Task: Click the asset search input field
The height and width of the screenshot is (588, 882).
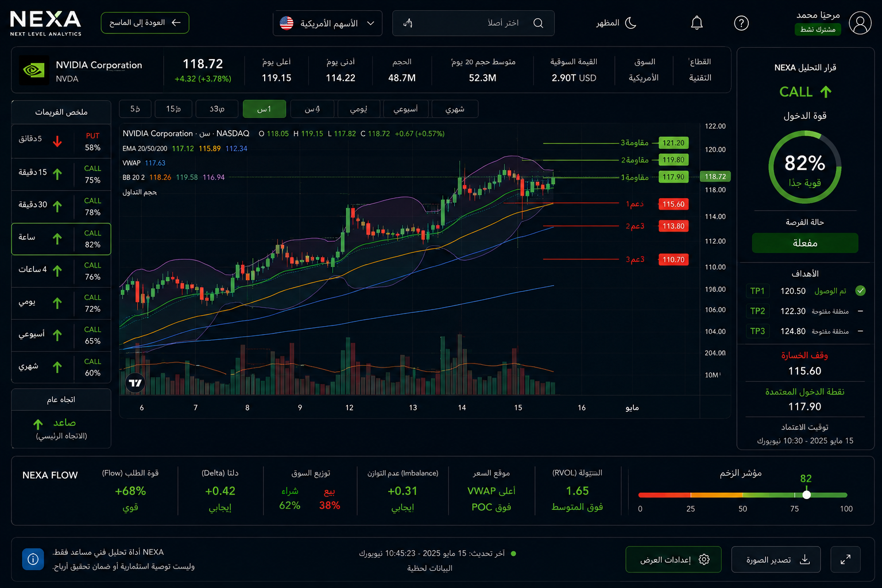Action: coord(473,23)
